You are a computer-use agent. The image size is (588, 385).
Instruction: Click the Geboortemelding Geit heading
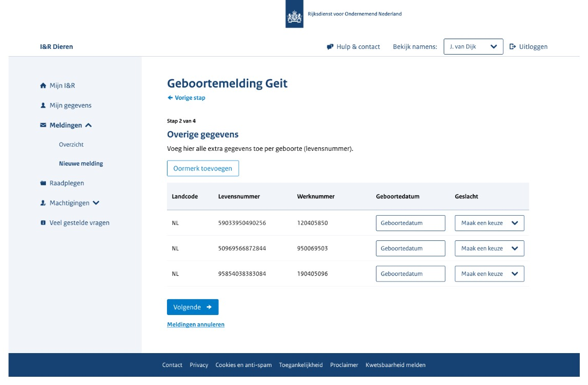227,83
